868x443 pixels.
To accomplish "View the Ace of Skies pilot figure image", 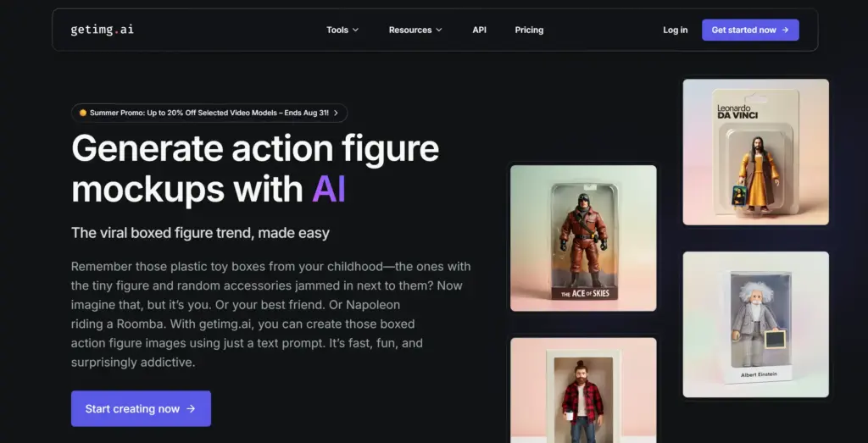I will click(x=583, y=238).
